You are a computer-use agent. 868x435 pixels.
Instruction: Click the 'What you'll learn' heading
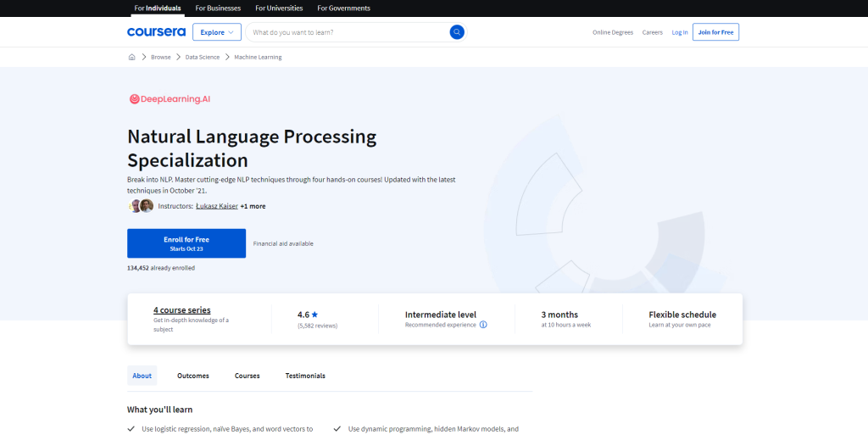pyautogui.click(x=160, y=410)
